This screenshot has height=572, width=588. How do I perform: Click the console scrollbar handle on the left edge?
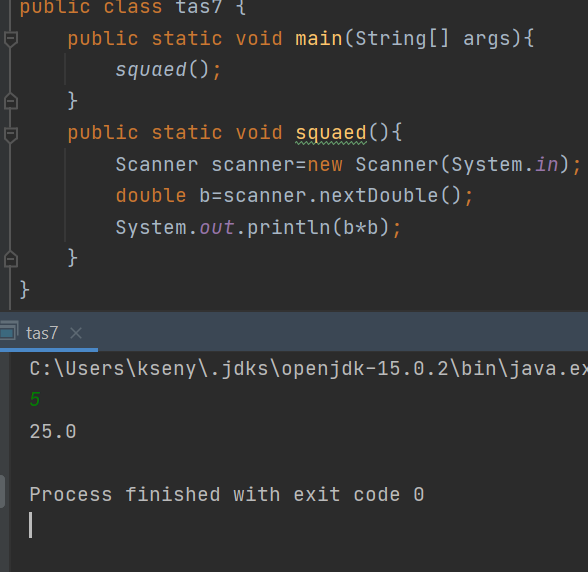(2, 491)
